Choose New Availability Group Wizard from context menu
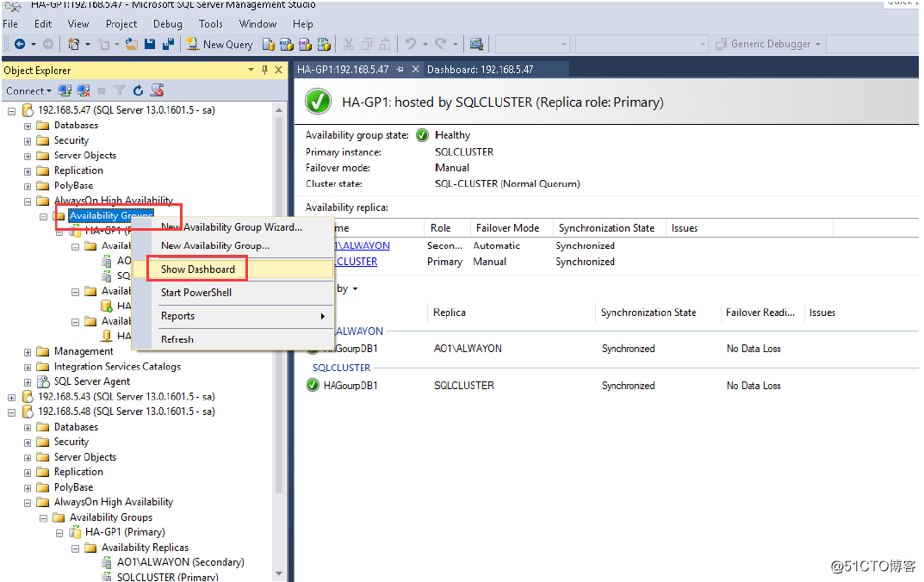 click(233, 226)
